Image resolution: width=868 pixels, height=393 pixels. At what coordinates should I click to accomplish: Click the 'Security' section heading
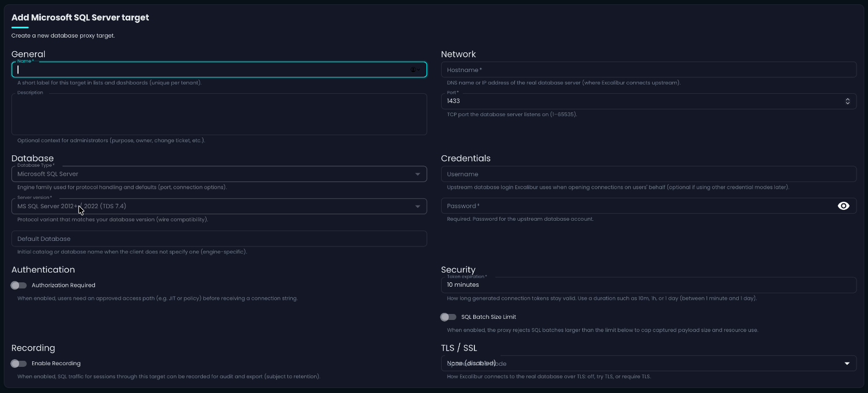tap(458, 269)
